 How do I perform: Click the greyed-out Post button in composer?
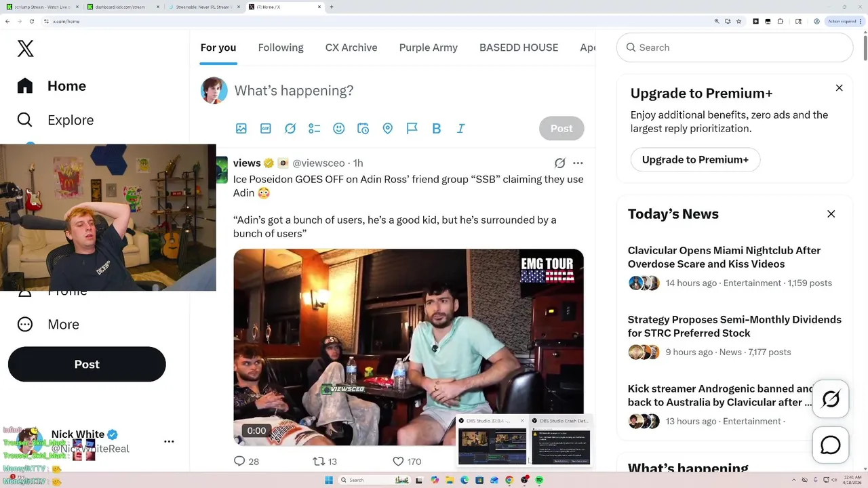pos(561,128)
